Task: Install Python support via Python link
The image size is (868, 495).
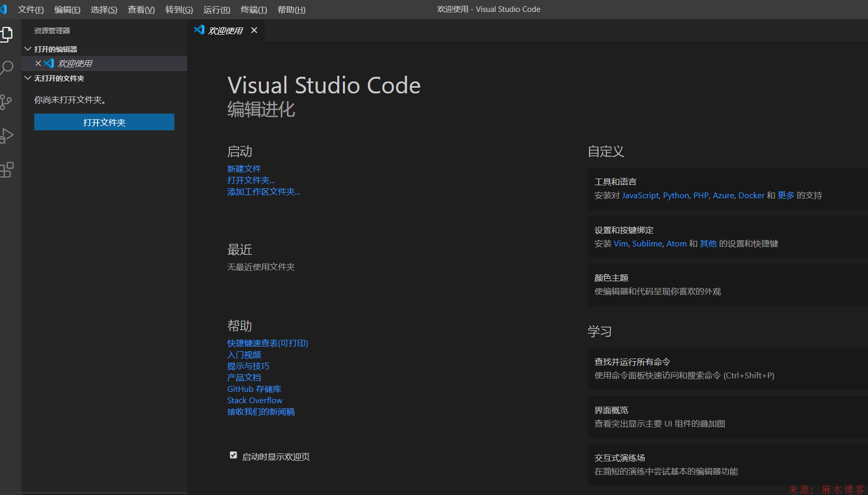Action: coord(676,195)
